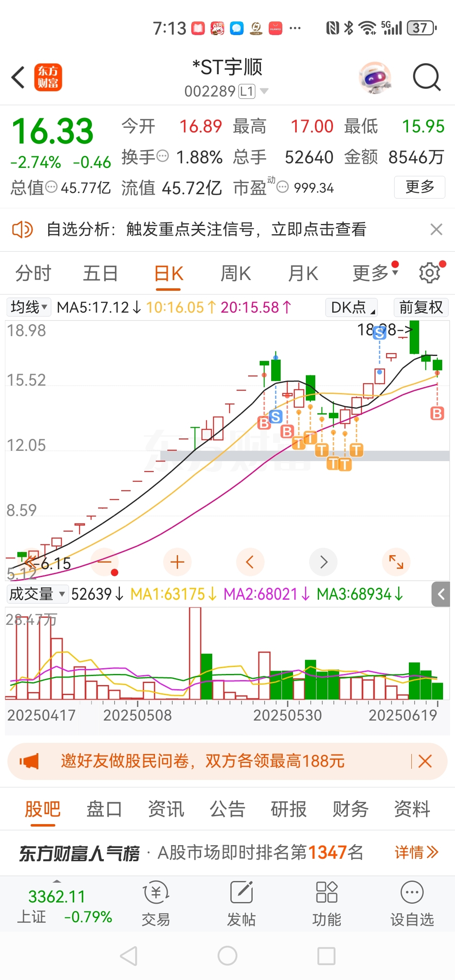Tap info icon next to 总值
Image resolution: width=455 pixels, height=980 pixels.
pos(51,187)
